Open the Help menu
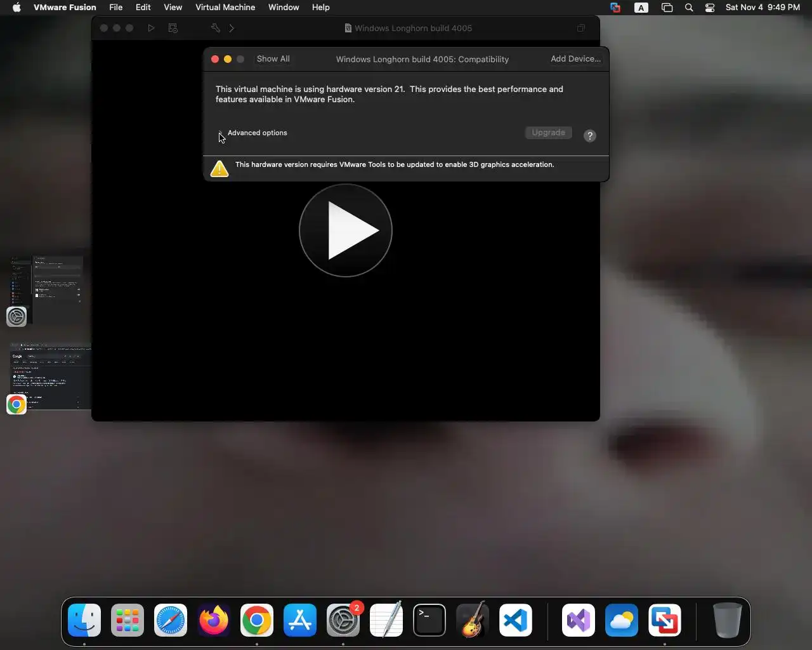 tap(321, 8)
